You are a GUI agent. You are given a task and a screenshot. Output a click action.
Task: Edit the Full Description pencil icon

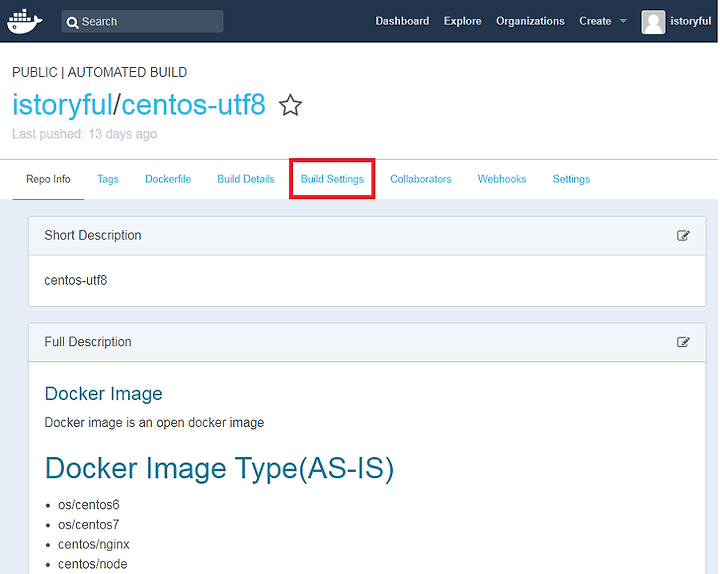[x=683, y=342]
